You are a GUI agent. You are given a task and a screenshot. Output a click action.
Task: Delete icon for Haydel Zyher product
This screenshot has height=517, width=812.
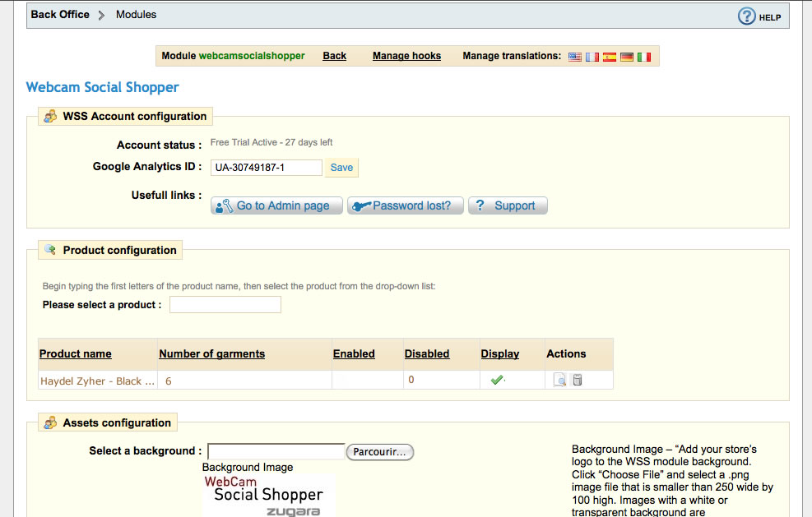pos(578,380)
